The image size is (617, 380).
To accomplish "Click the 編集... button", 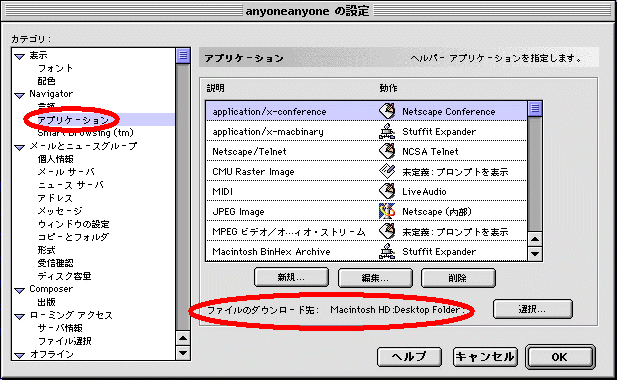I will click(375, 278).
